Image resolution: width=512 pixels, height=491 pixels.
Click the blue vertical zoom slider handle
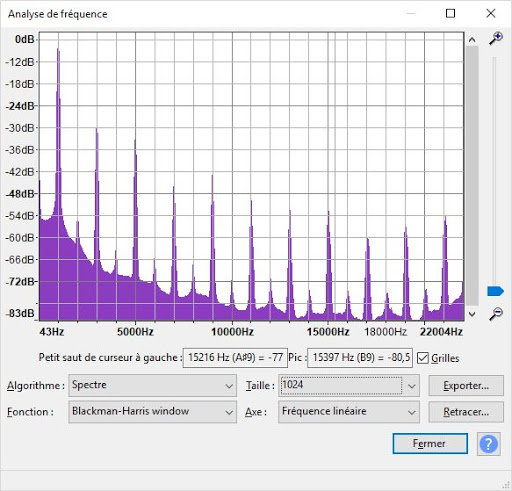coord(495,291)
